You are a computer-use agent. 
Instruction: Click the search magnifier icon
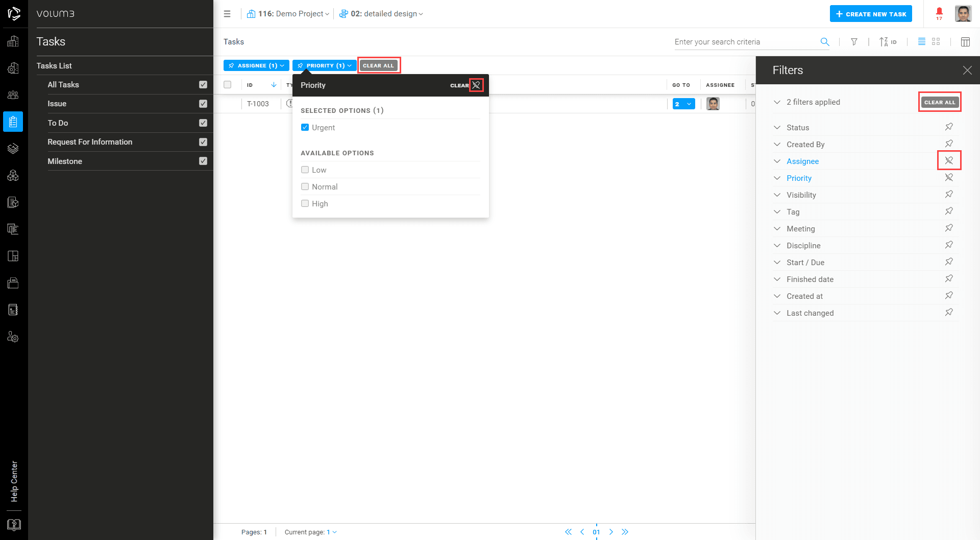point(825,42)
